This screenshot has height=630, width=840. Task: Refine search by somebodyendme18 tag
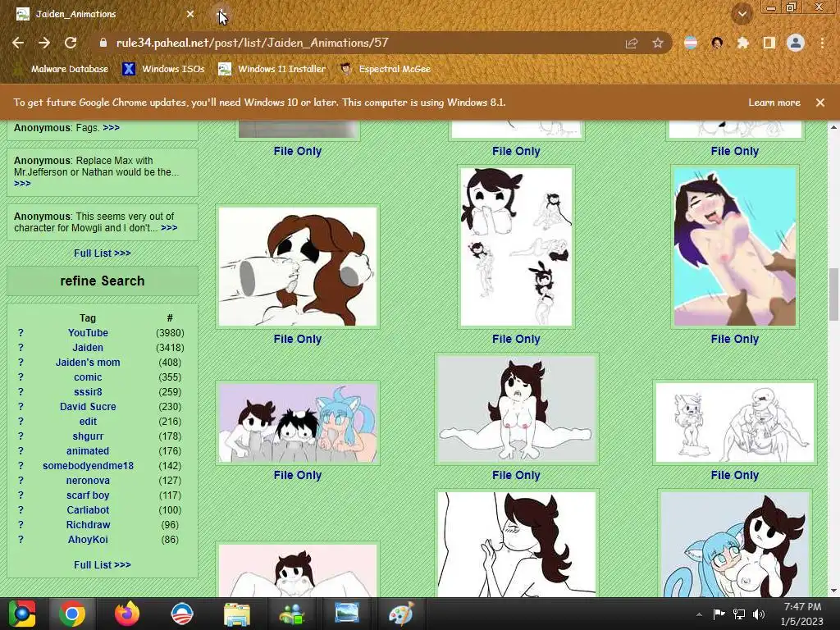pyautogui.click(x=88, y=466)
